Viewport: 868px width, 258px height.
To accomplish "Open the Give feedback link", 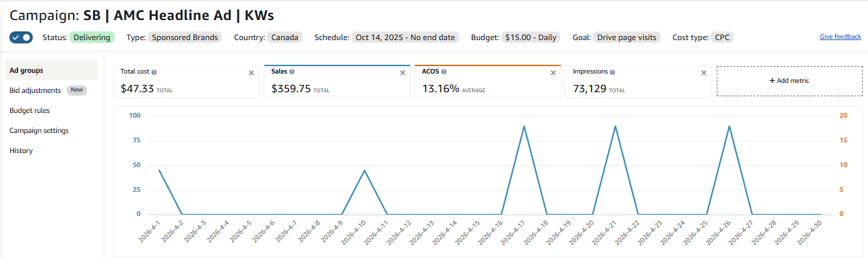I will point(840,37).
